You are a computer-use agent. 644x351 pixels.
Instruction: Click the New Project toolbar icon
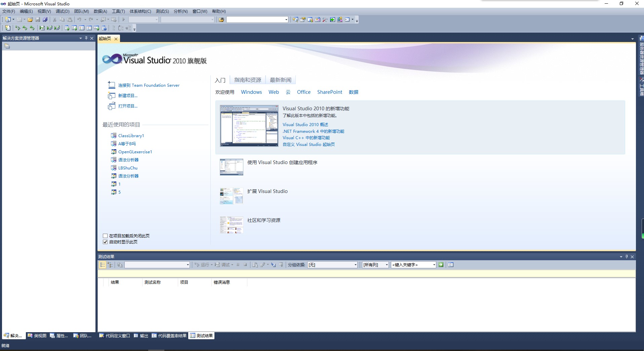pos(8,19)
